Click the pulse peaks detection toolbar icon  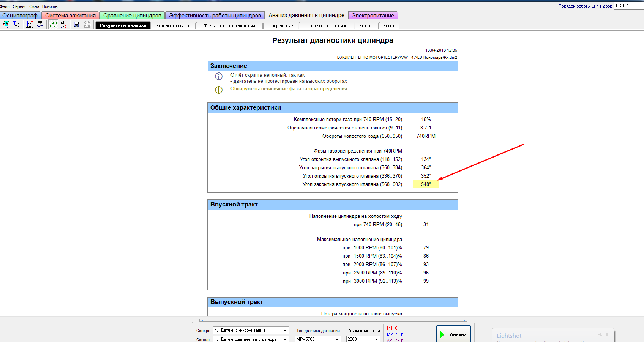(x=40, y=24)
